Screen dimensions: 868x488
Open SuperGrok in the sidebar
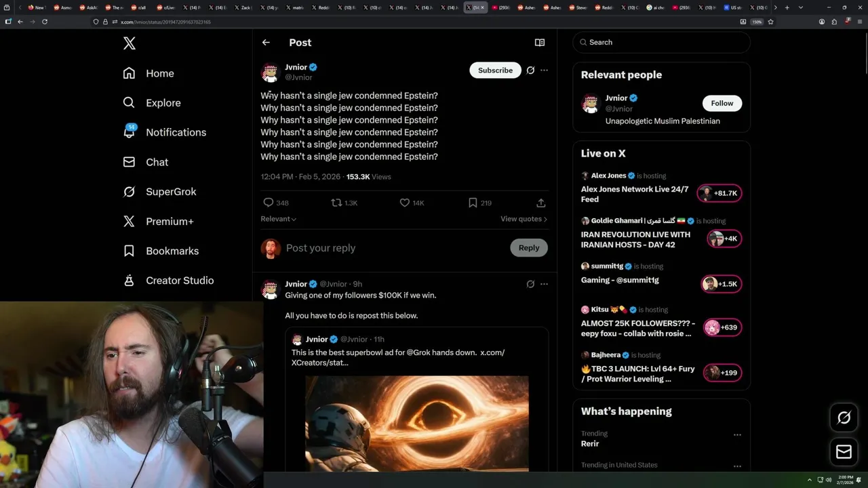click(159, 192)
